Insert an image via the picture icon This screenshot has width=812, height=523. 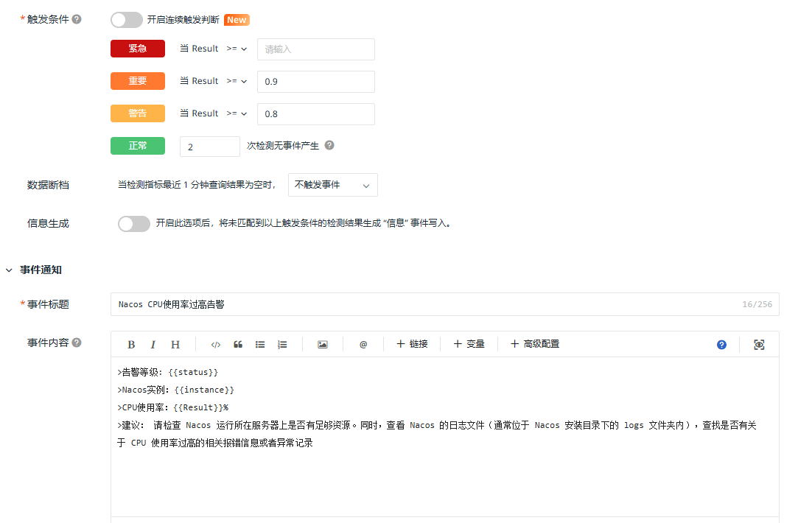323,344
